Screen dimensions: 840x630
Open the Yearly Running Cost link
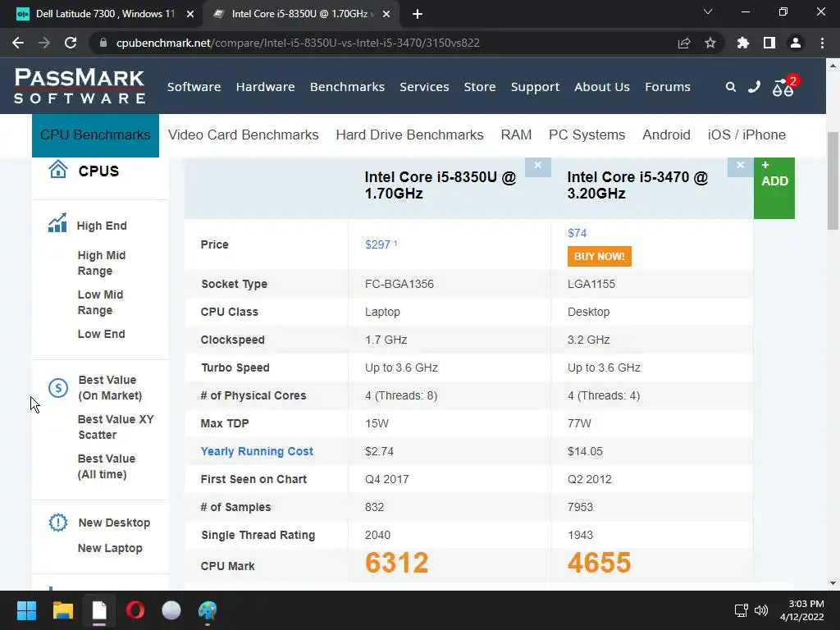[x=257, y=451]
